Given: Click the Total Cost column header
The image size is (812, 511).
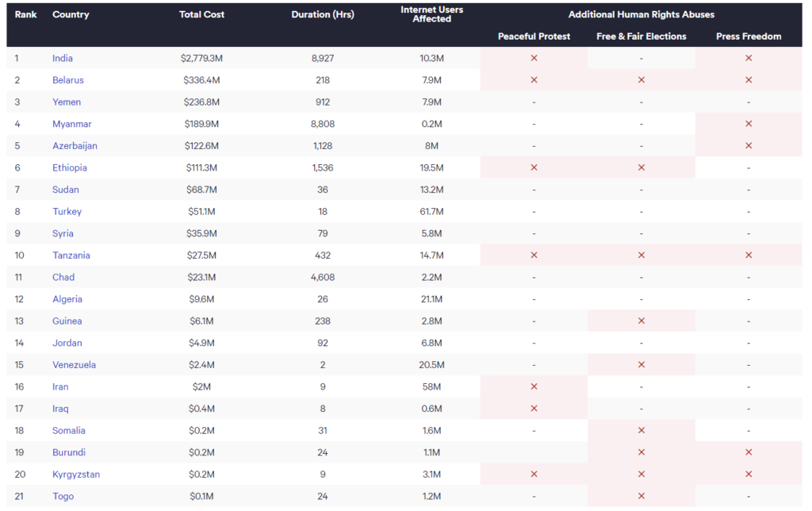Looking at the screenshot, I should tap(201, 14).
